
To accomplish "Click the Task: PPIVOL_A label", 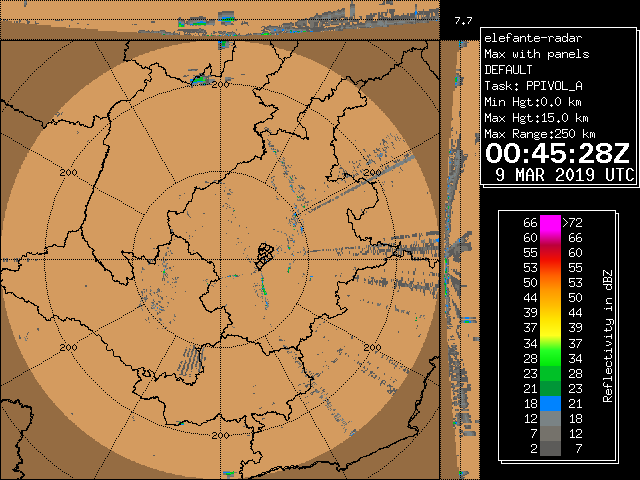I will [533, 86].
